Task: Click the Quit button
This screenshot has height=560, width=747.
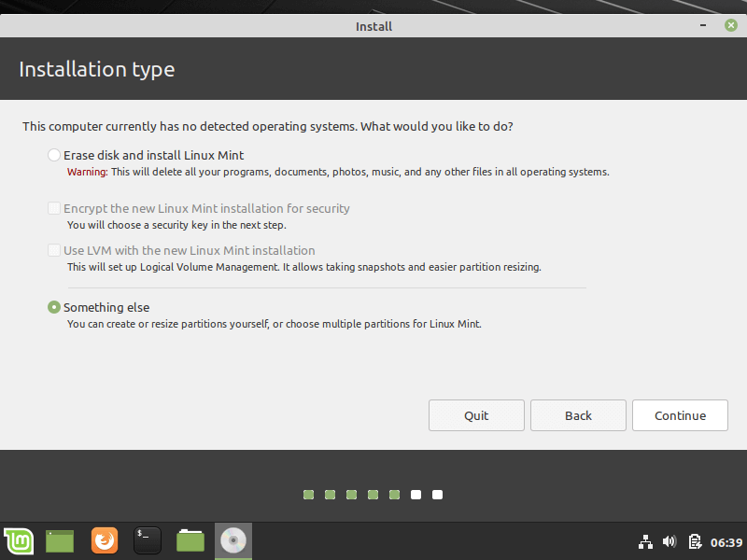Action: 476,415
